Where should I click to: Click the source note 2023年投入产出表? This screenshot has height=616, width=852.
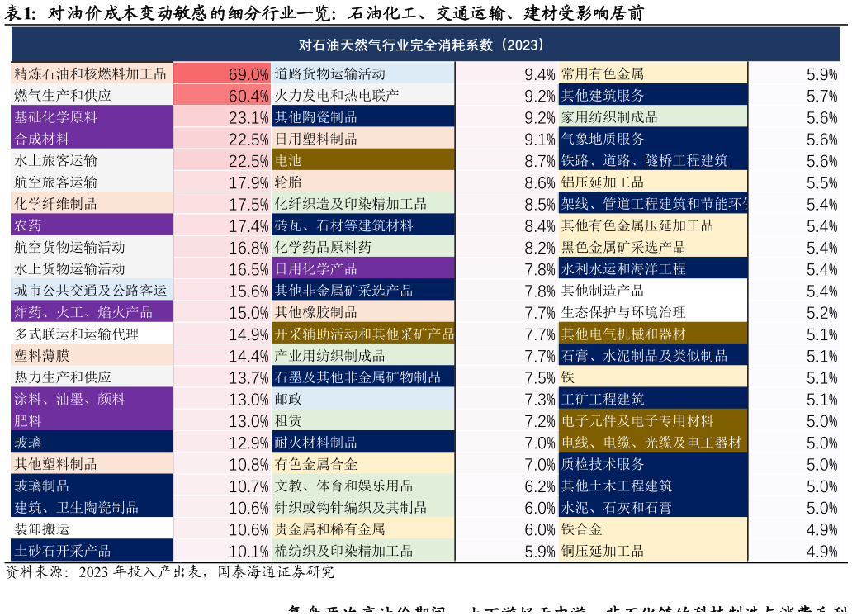pos(140,572)
